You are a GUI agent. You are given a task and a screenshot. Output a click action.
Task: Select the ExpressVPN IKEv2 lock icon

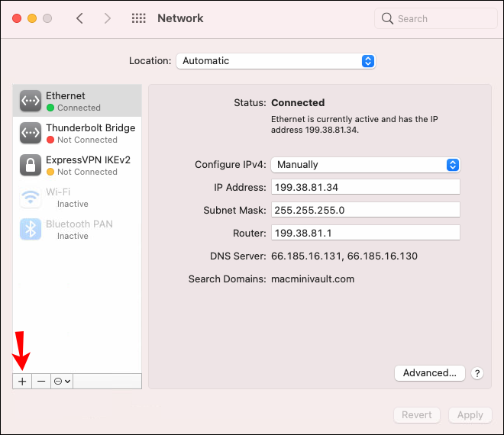(31, 165)
